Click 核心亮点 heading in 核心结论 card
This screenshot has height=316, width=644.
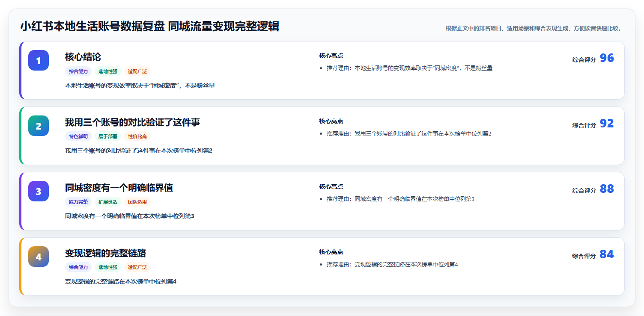click(x=331, y=56)
